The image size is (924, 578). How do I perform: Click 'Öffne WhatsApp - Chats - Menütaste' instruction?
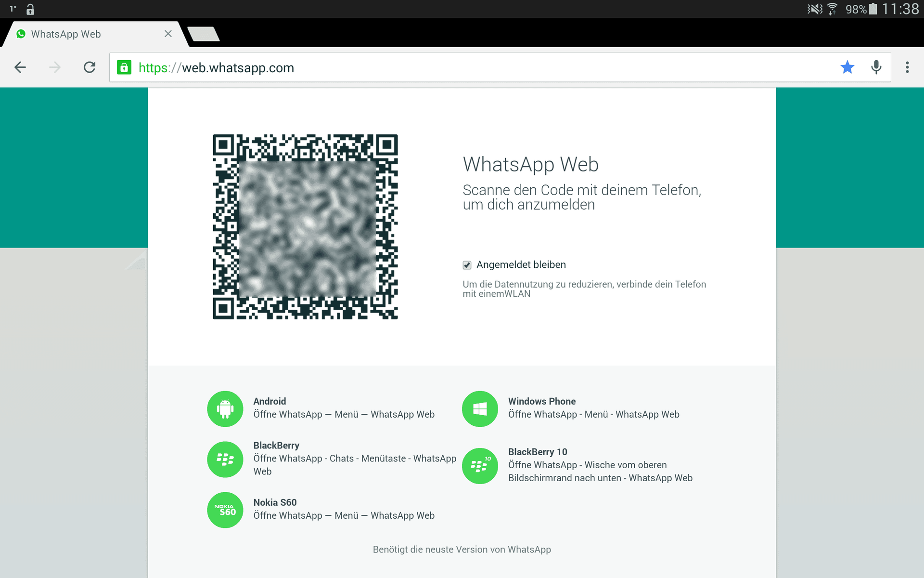click(355, 465)
